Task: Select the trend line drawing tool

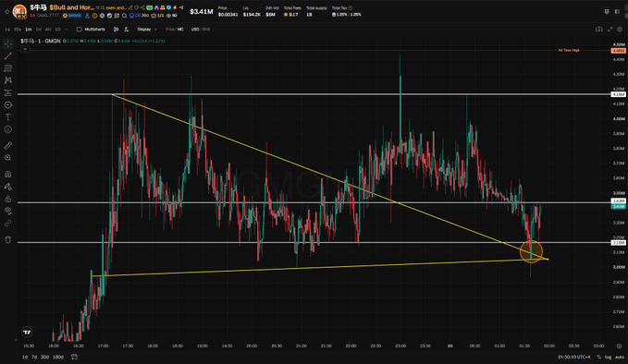Action: [8, 56]
